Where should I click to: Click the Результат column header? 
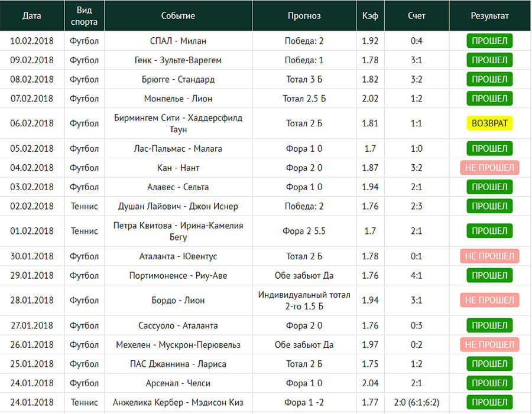tap(489, 15)
